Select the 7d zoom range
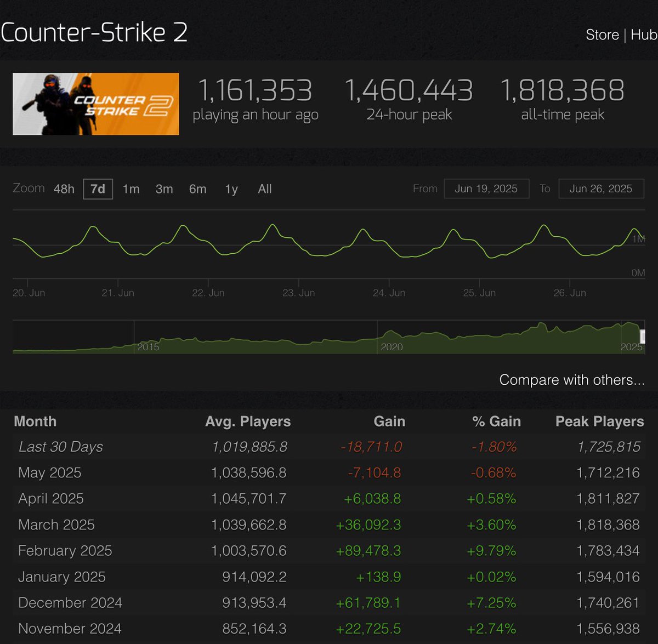658x644 pixels. coord(98,189)
